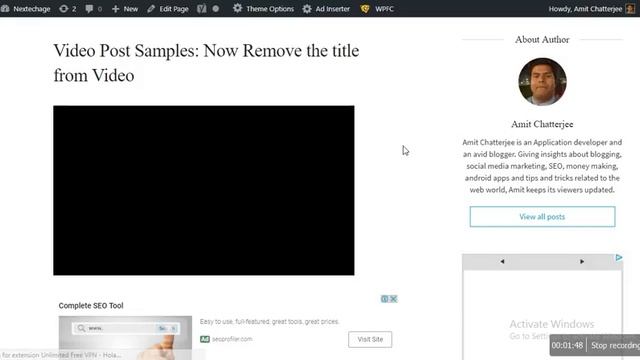640x360 pixels.
Task: Click the About Author heading
Action: [542, 40]
